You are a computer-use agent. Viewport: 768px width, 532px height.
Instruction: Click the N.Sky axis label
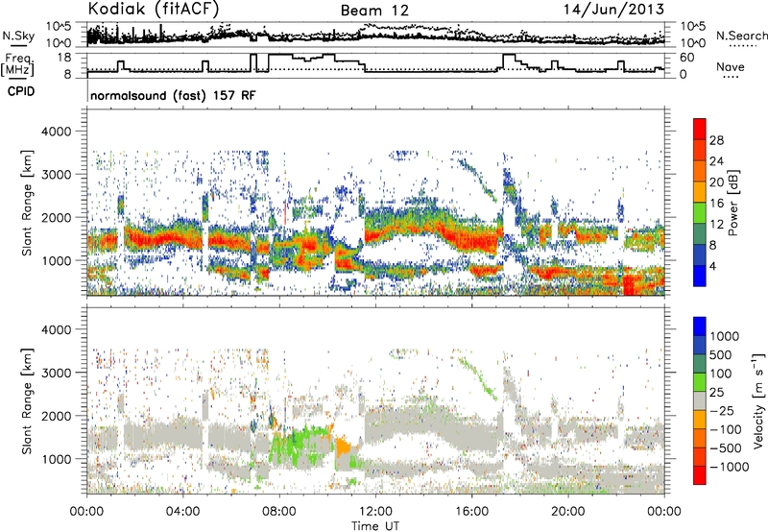[x=18, y=36]
